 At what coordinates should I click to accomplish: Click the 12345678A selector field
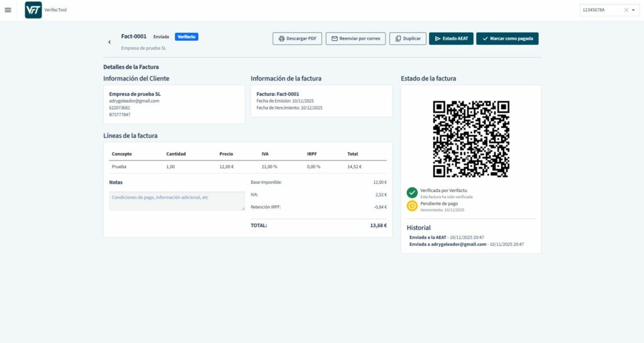(609, 10)
